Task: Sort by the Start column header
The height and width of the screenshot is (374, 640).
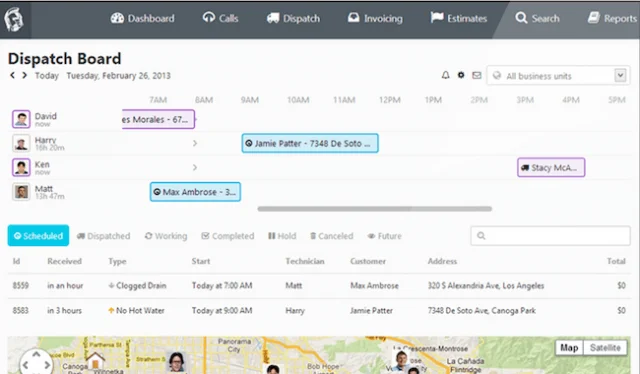Action: pyautogui.click(x=201, y=261)
